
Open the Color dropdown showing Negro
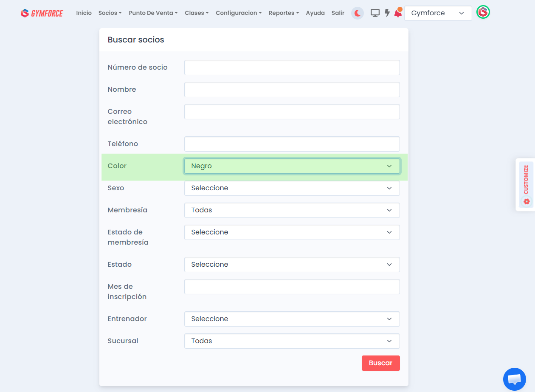(x=292, y=166)
